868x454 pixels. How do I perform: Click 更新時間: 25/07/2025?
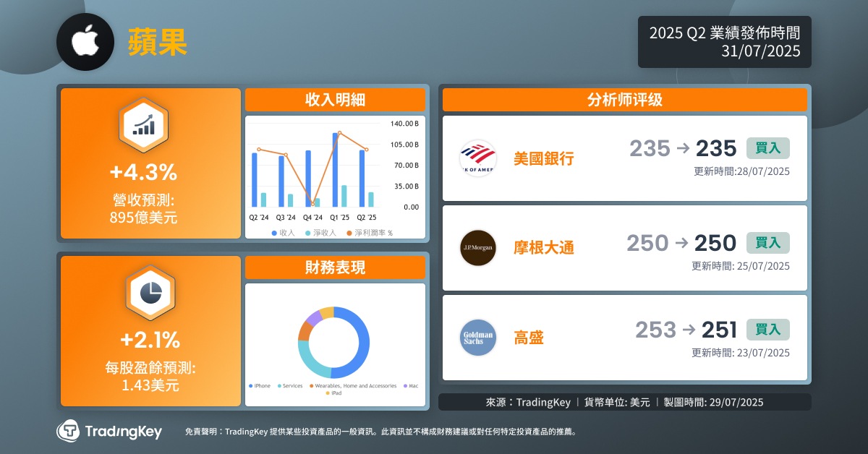click(x=741, y=265)
